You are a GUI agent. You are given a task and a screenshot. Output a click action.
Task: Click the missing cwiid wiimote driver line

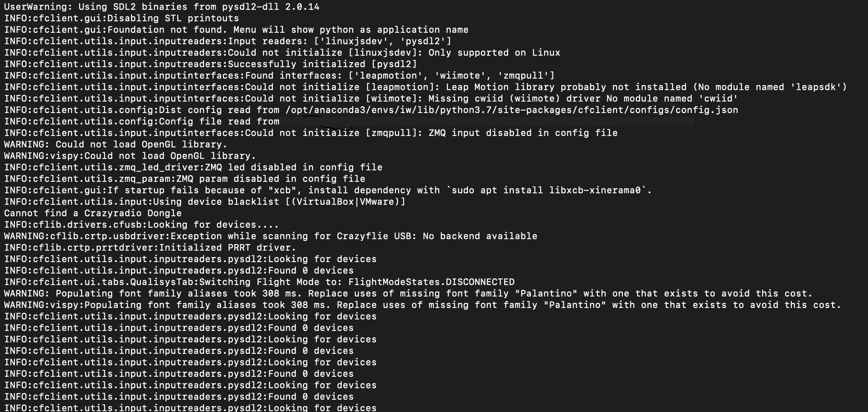coord(371,99)
